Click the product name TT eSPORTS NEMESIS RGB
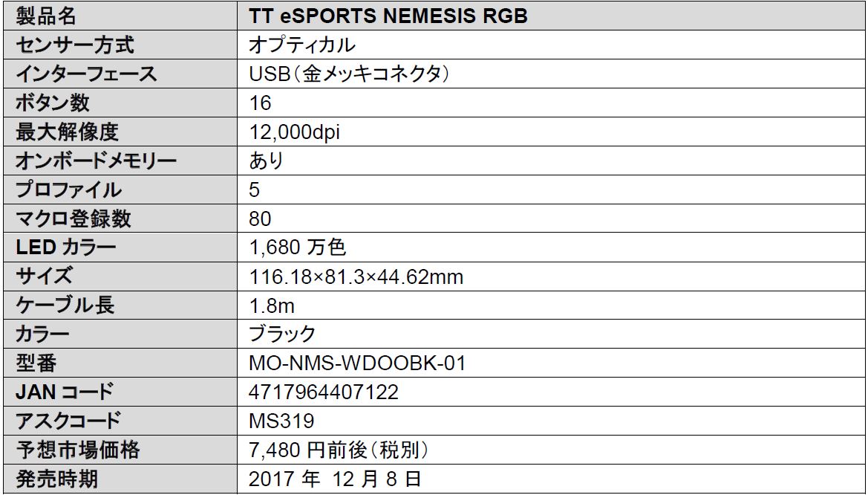 coord(388,16)
